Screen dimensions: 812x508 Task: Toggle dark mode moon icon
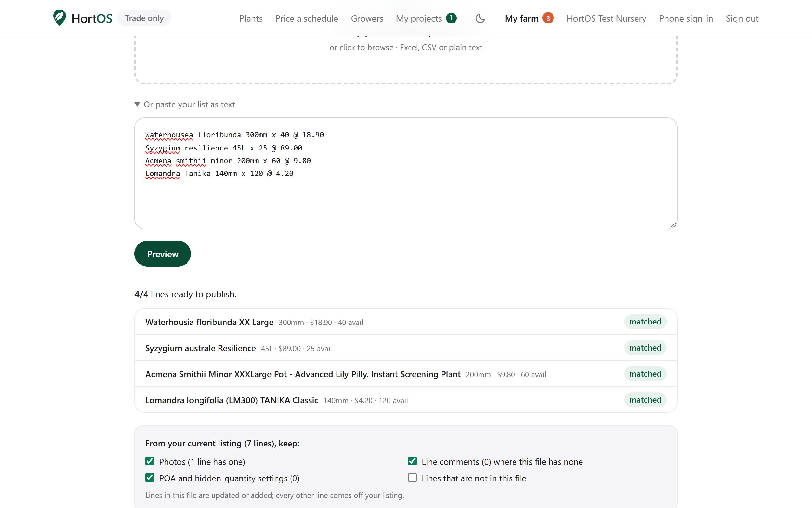click(480, 18)
